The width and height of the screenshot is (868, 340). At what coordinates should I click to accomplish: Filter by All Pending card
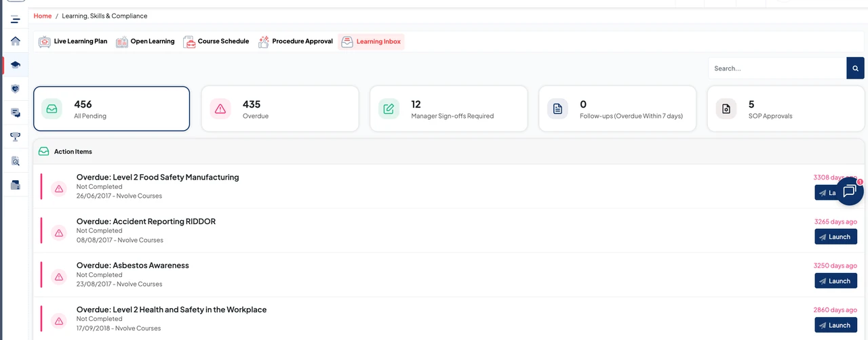coord(111,108)
